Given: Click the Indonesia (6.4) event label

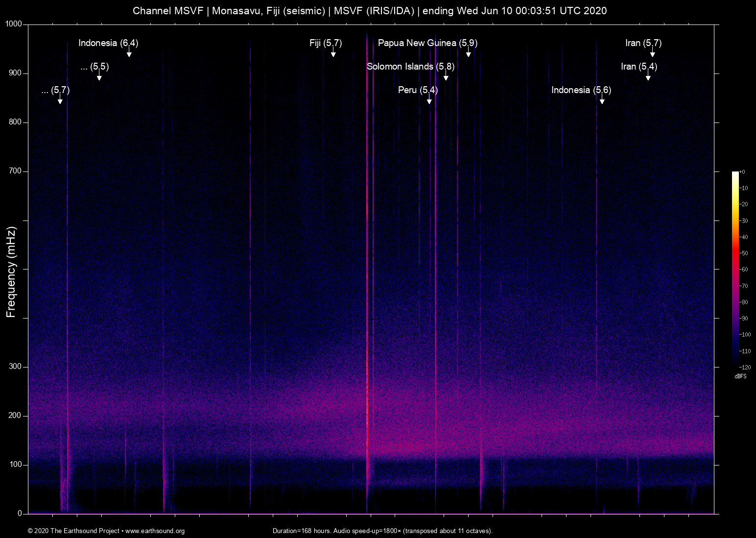Looking at the screenshot, I should (108, 43).
